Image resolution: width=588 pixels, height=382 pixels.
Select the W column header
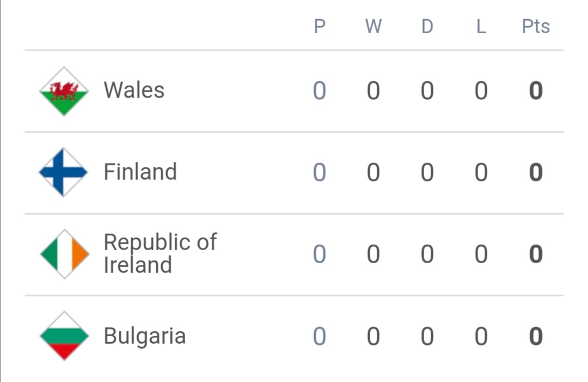(x=373, y=27)
